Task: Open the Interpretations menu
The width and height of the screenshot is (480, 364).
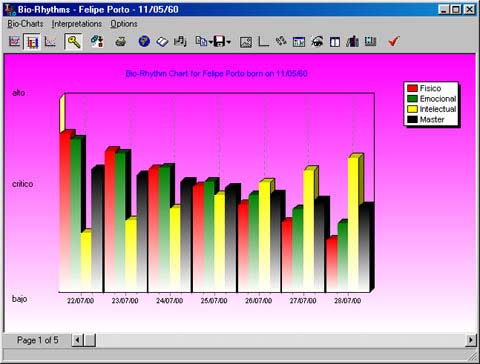Action: coord(77,24)
